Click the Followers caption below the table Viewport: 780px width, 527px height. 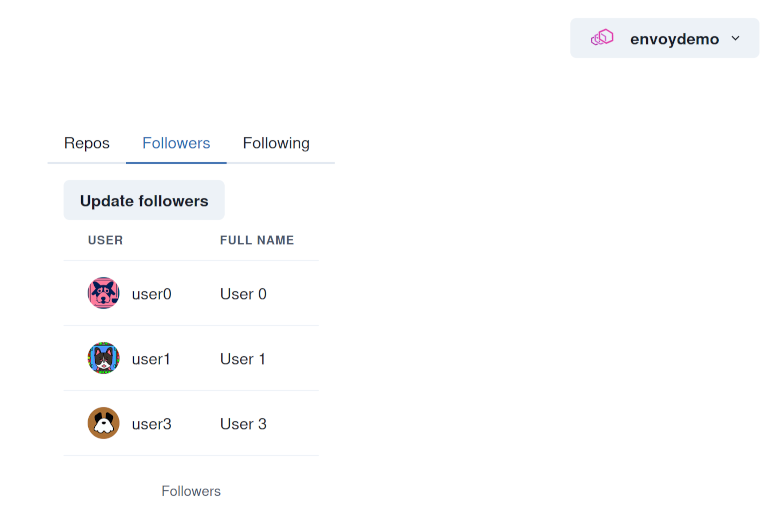click(191, 491)
